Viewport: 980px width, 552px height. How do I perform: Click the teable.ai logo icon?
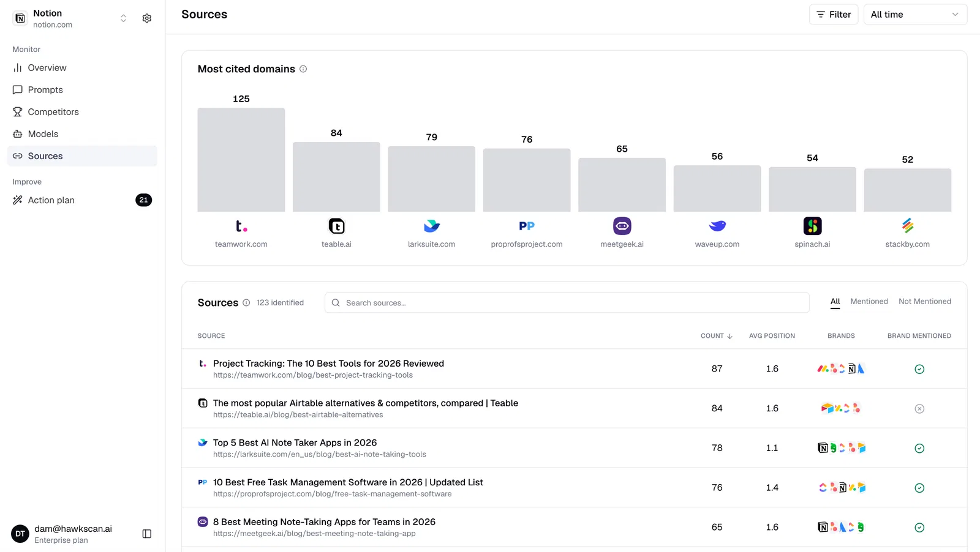[336, 226]
